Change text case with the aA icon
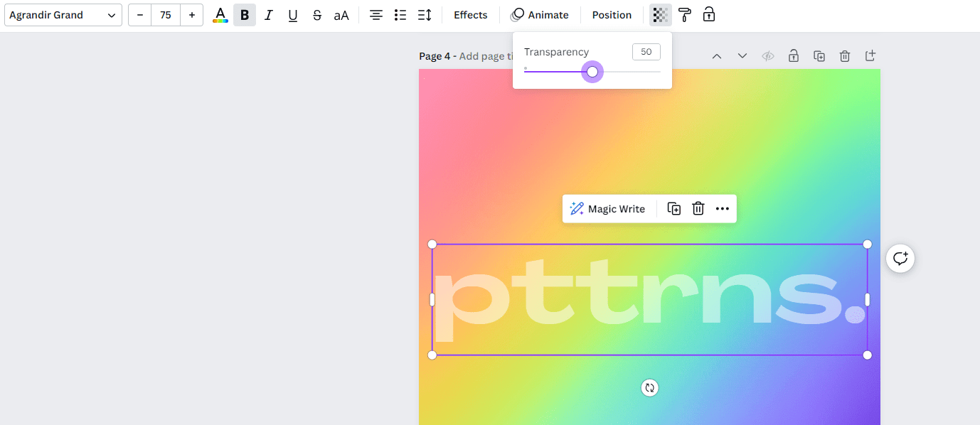Viewport: 980px width, 425px height. tap(341, 14)
